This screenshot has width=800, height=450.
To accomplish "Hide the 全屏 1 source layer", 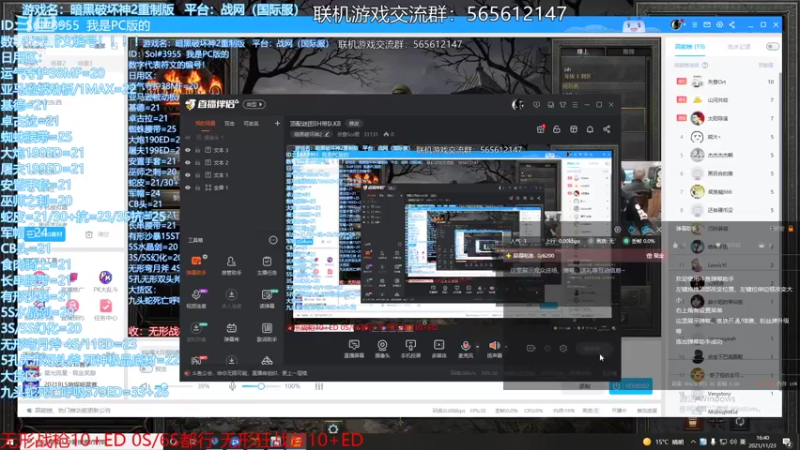I will click(188, 188).
